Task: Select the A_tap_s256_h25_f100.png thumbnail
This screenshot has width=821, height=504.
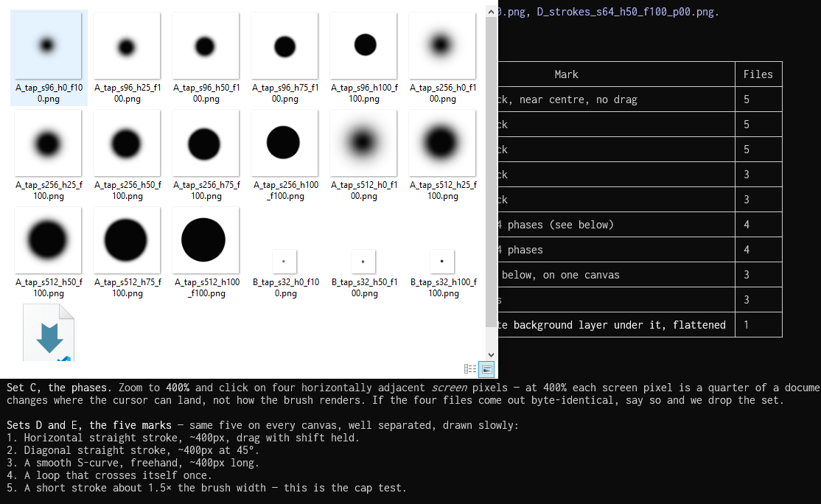Action: [x=48, y=143]
